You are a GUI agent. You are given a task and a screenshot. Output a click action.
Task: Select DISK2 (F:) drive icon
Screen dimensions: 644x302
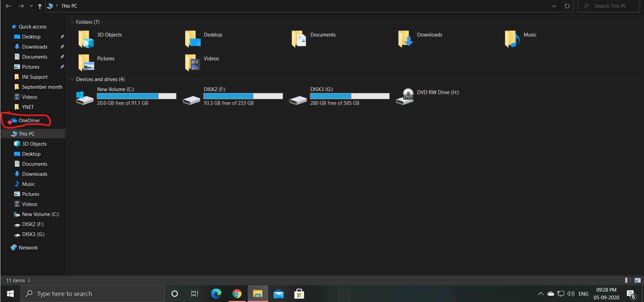tap(191, 100)
